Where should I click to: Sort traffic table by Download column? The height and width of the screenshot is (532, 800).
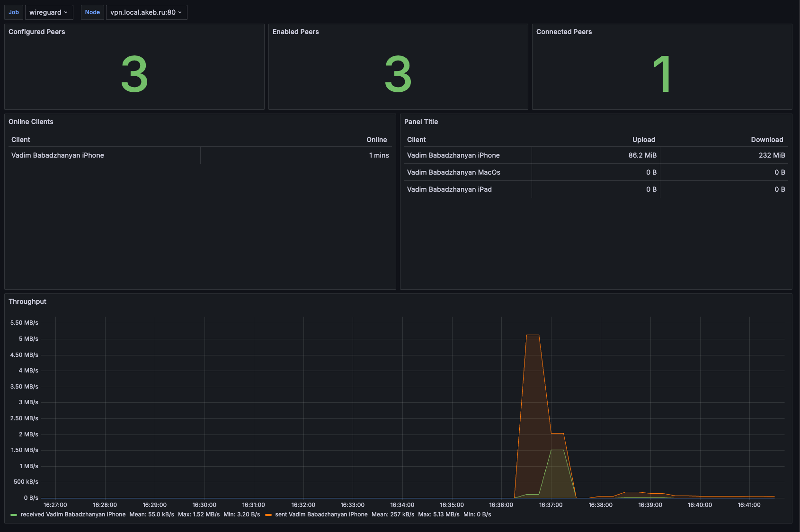coord(767,140)
